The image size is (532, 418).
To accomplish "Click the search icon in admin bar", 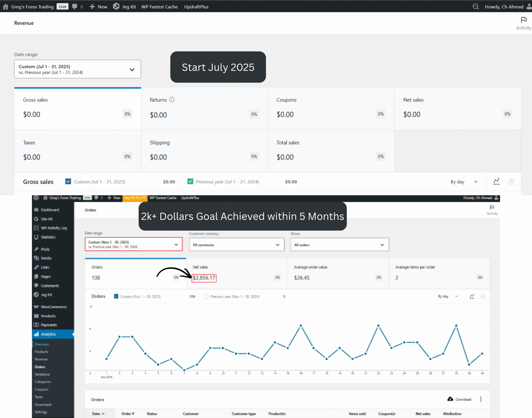I will 475,7.
